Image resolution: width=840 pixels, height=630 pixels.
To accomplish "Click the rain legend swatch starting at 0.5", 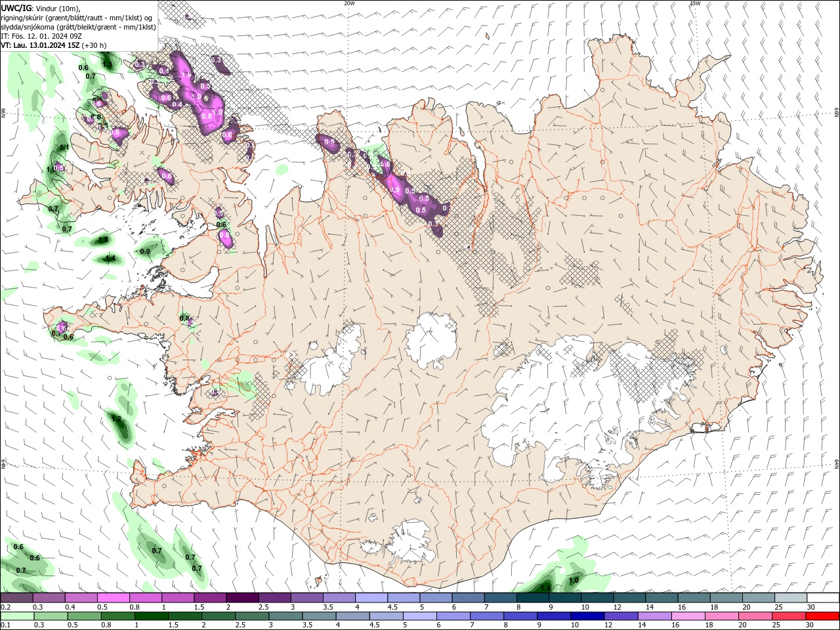I will click(x=84, y=616).
